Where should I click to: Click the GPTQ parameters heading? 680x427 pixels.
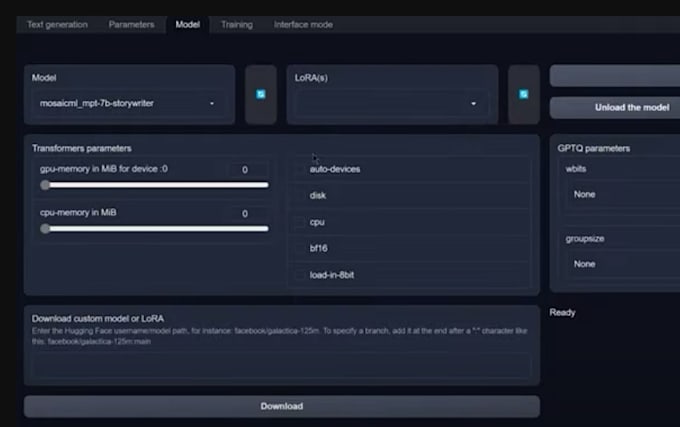[594, 148]
